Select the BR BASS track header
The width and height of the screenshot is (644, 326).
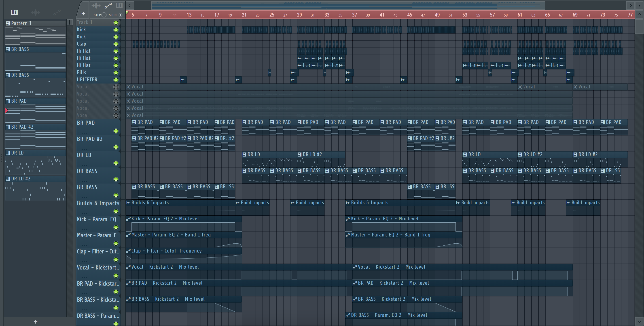click(x=98, y=191)
